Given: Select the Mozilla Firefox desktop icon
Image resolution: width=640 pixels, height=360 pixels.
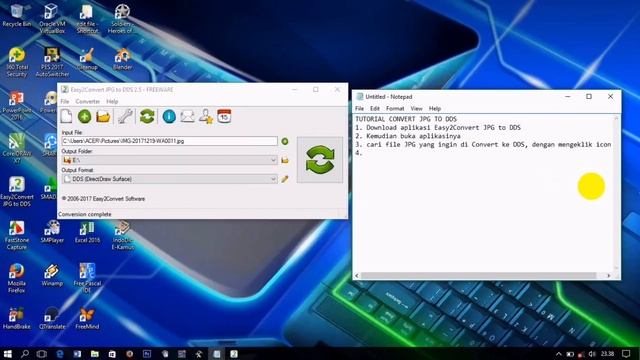Looking at the screenshot, I should point(17,278).
